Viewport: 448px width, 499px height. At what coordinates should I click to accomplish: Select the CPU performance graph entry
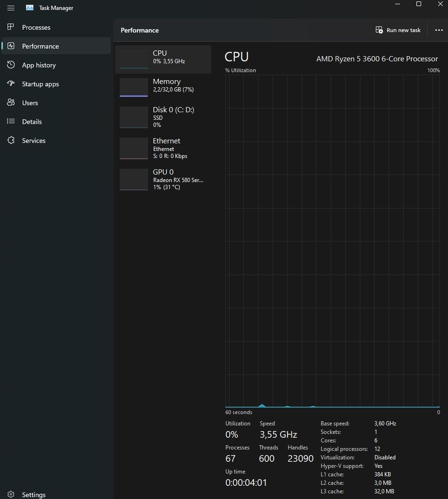pyautogui.click(x=163, y=59)
